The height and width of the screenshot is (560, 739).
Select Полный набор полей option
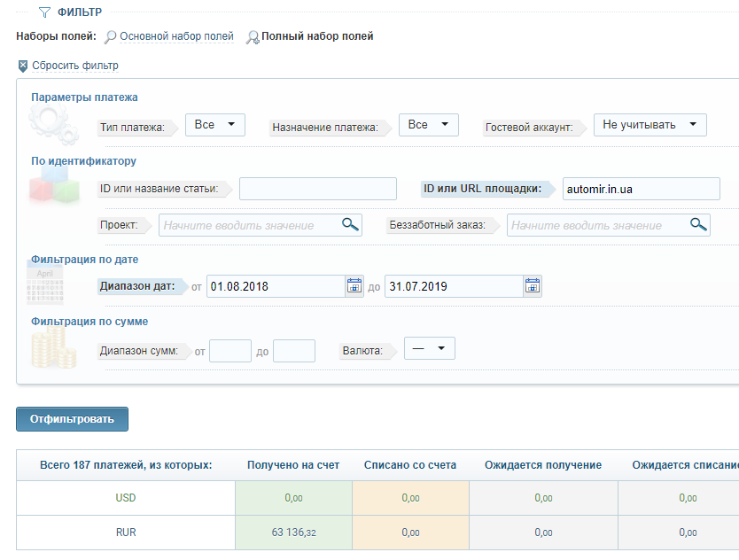317,36
